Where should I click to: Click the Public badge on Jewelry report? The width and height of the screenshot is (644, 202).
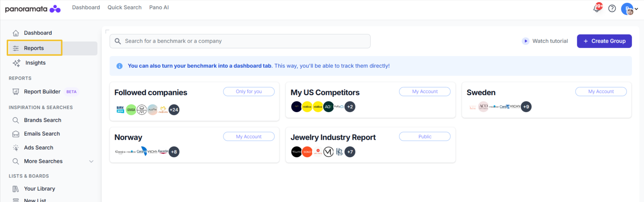click(425, 136)
